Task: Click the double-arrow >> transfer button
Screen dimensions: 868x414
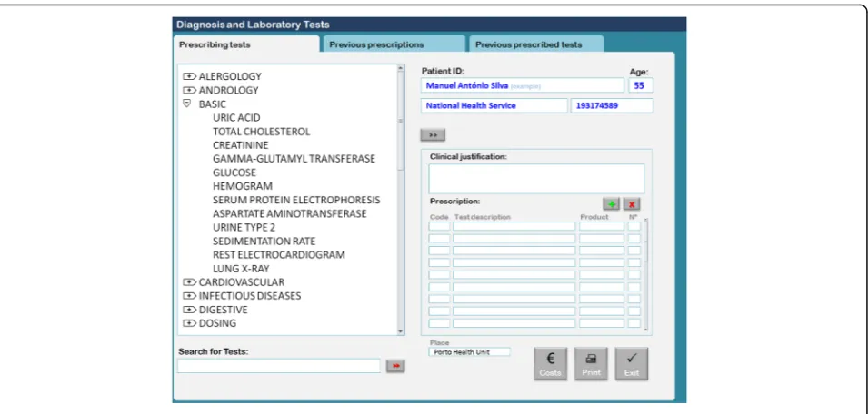Action: (x=433, y=135)
